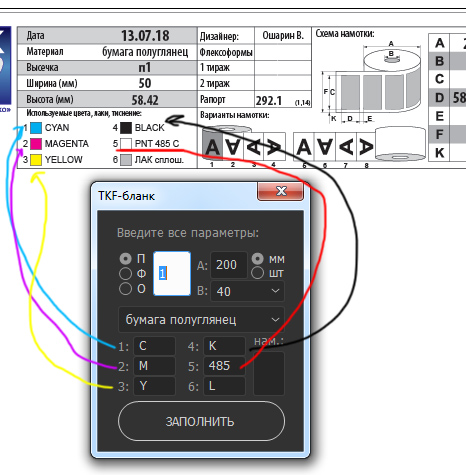
Task: Click the TKF-бланк title bar text
Action: tap(126, 196)
